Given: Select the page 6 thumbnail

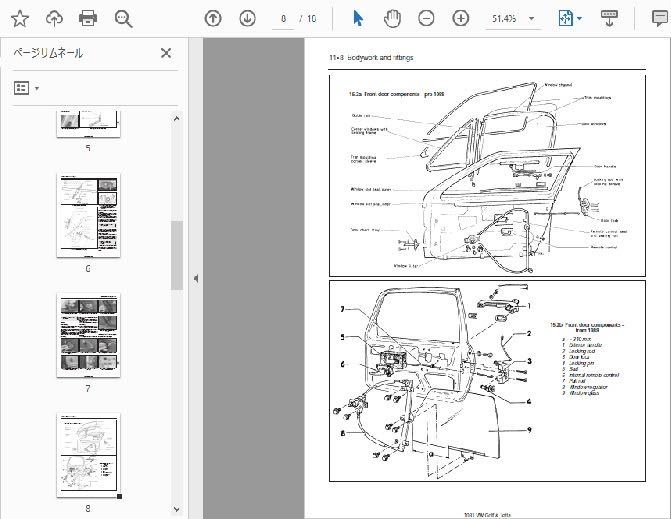Looking at the screenshot, I should pyautogui.click(x=88, y=215).
